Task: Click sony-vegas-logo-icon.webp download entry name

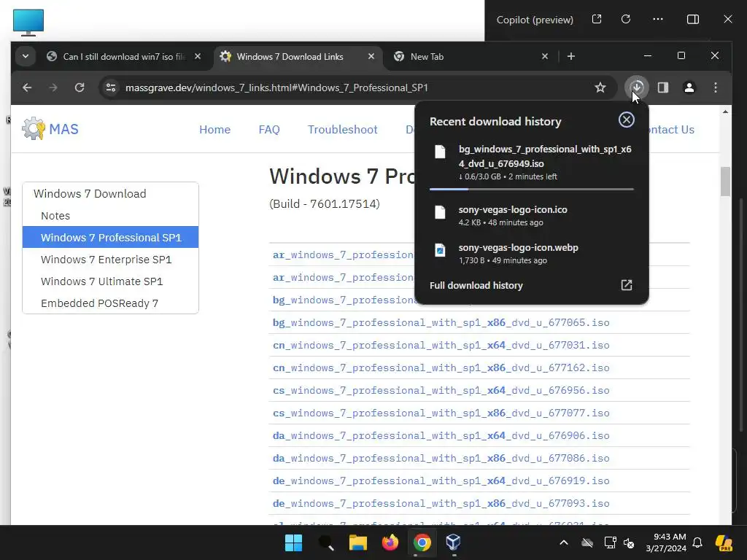Action: click(519, 248)
